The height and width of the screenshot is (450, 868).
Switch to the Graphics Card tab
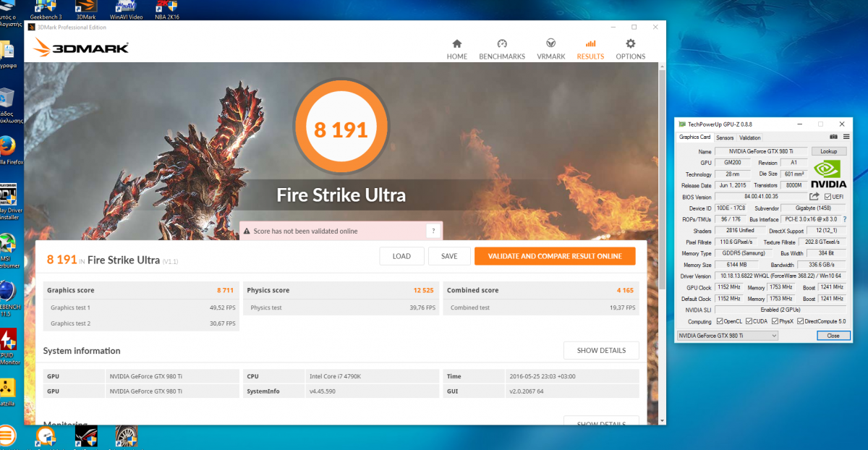point(694,137)
